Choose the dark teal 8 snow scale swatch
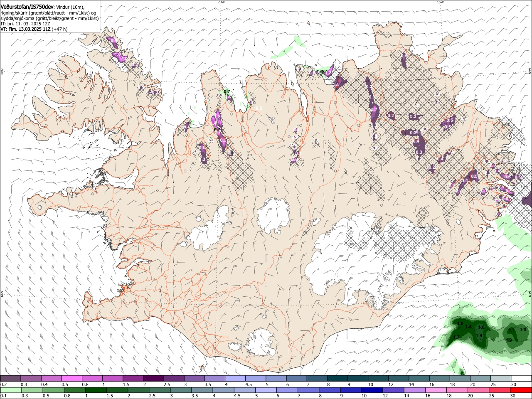Screen dimensions: 532x399 click(337, 379)
